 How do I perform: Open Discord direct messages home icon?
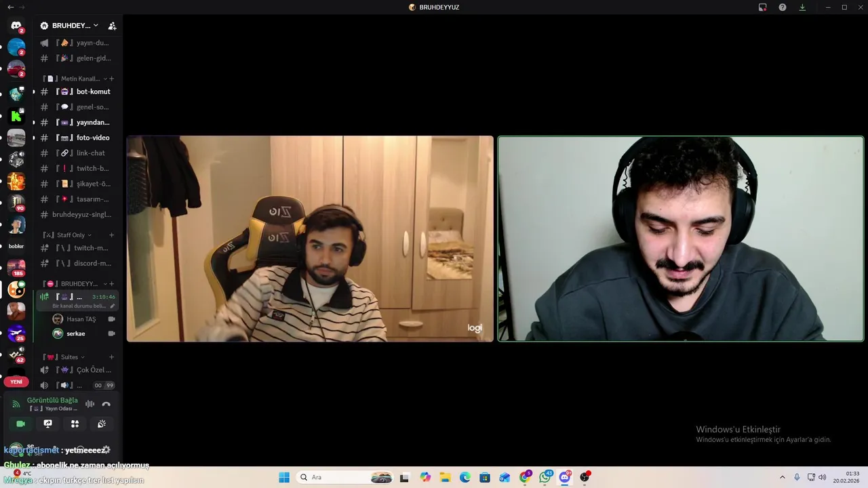pyautogui.click(x=16, y=26)
